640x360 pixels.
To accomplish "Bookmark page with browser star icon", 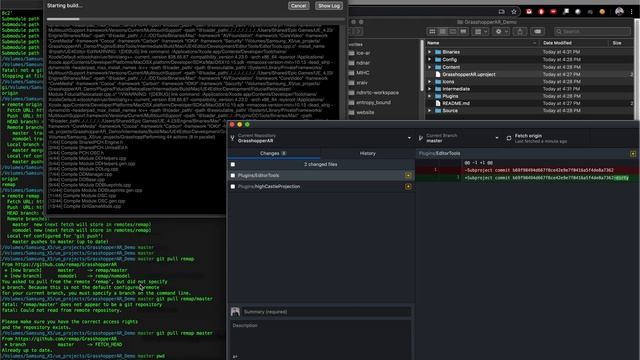I will pos(514,12).
